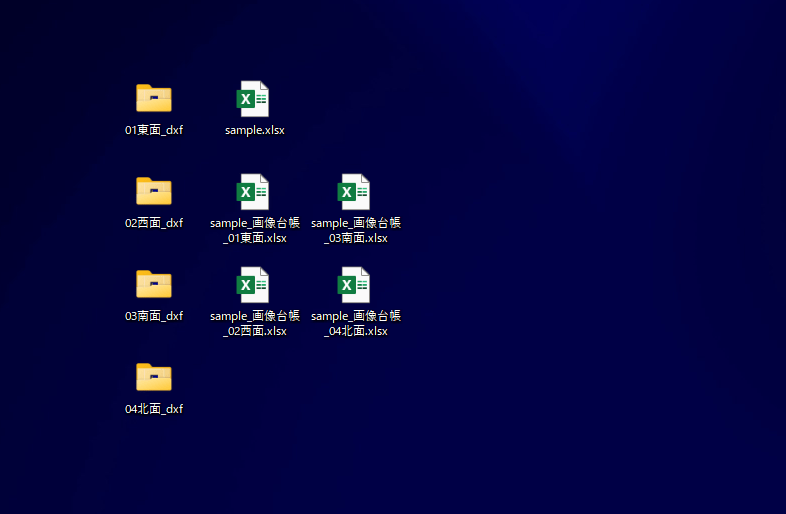Click the "01東面_dxf" folder name label
Image resolution: width=786 pixels, height=514 pixels.
point(154,130)
